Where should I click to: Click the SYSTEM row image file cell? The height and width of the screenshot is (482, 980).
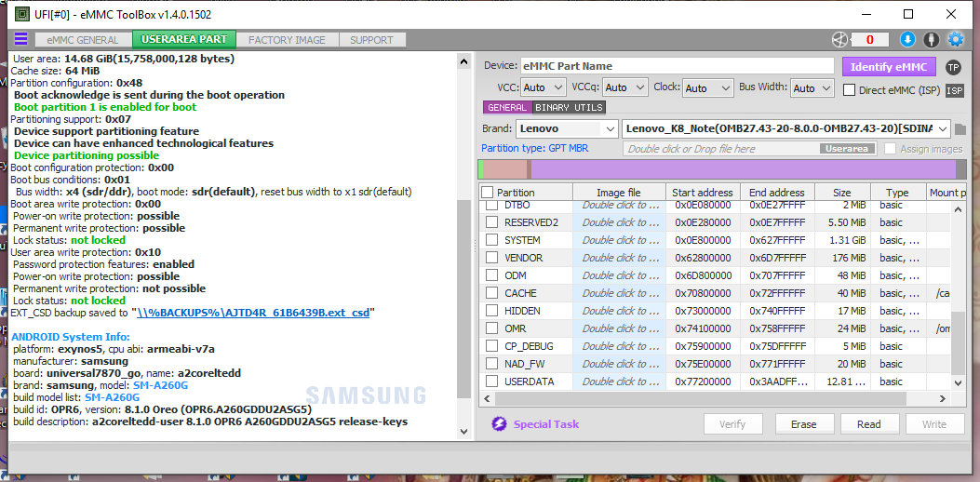click(x=620, y=240)
